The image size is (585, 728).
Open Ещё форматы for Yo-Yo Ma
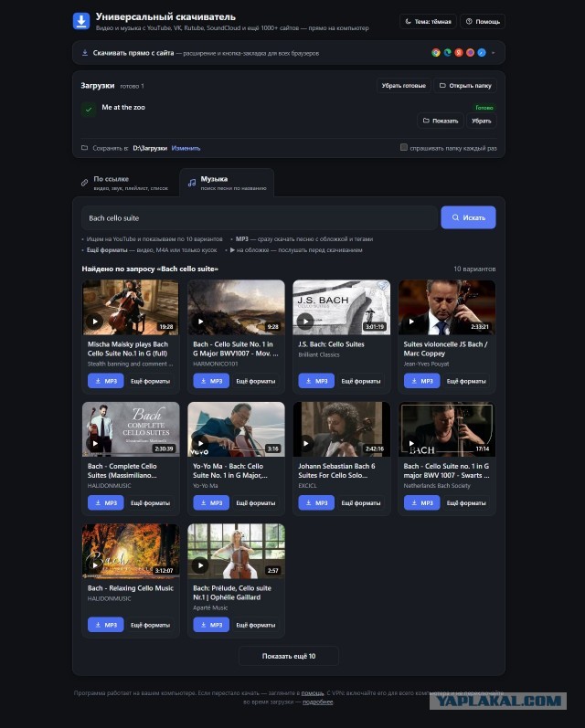pyautogui.click(x=256, y=502)
